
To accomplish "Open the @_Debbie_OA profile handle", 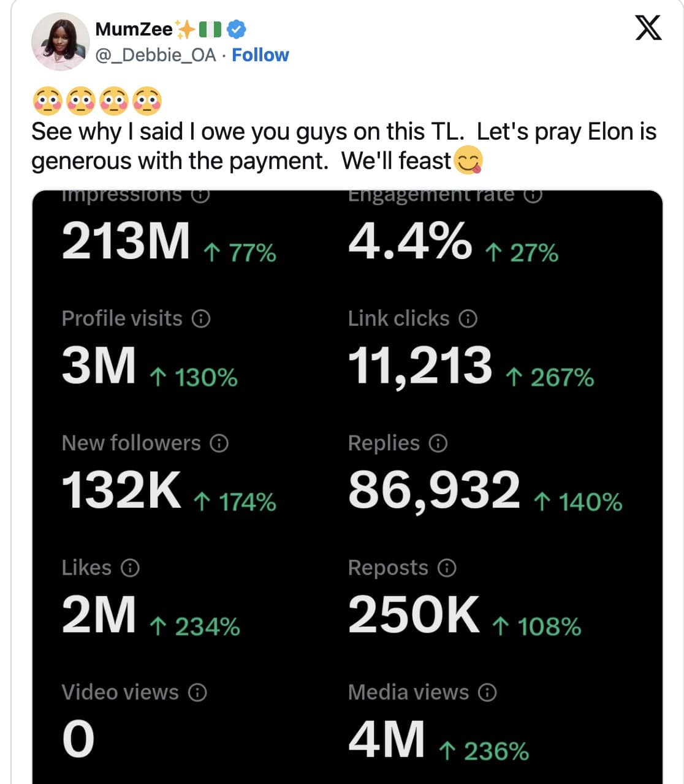I will pos(154,55).
